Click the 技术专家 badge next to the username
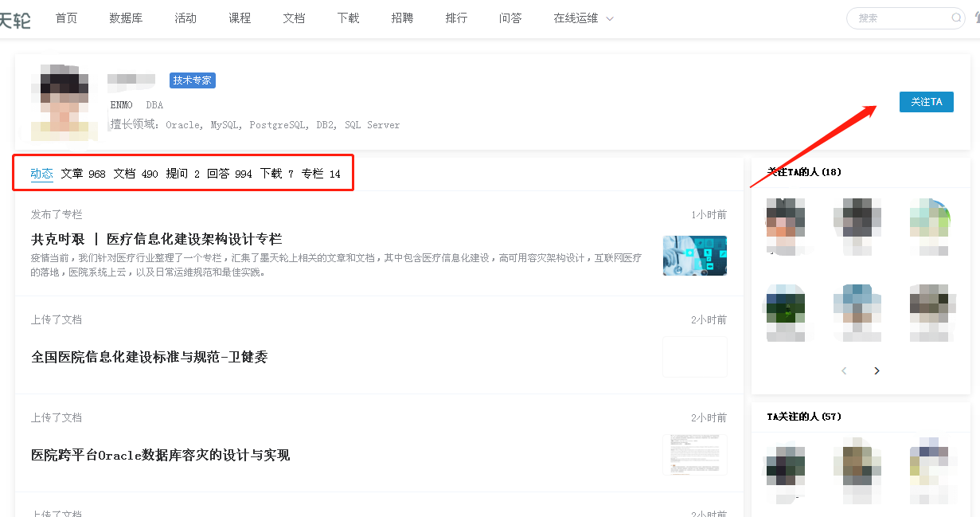This screenshot has width=980, height=517. click(191, 80)
